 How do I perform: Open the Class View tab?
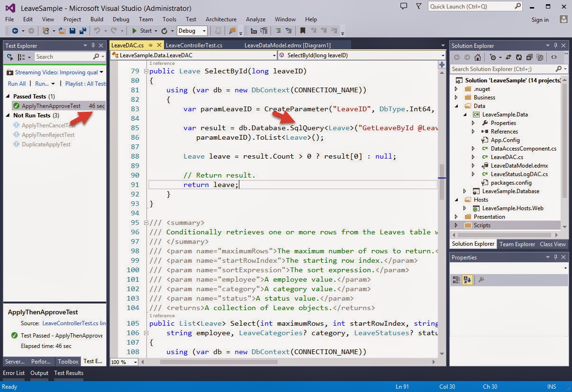(x=553, y=244)
